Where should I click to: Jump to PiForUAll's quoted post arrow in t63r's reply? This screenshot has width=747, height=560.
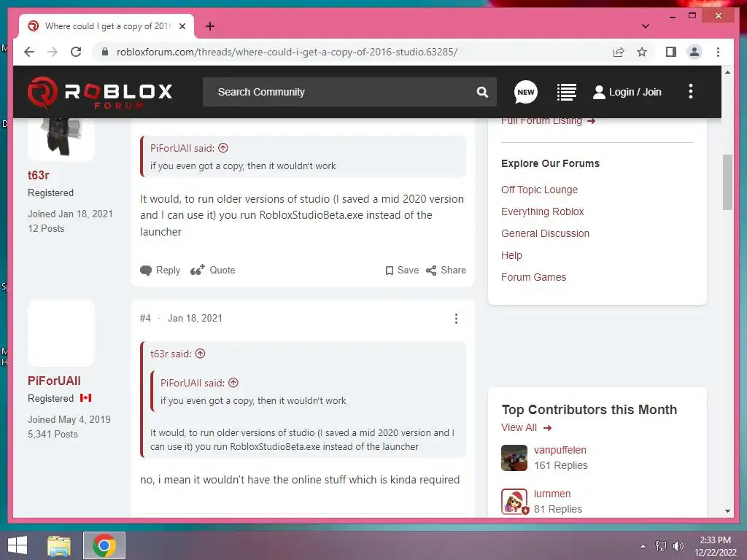click(x=223, y=148)
